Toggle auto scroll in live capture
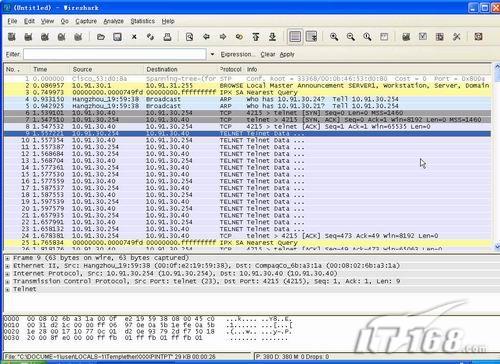Image resolution: width=500 pixels, height=364 pixels. point(311,37)
